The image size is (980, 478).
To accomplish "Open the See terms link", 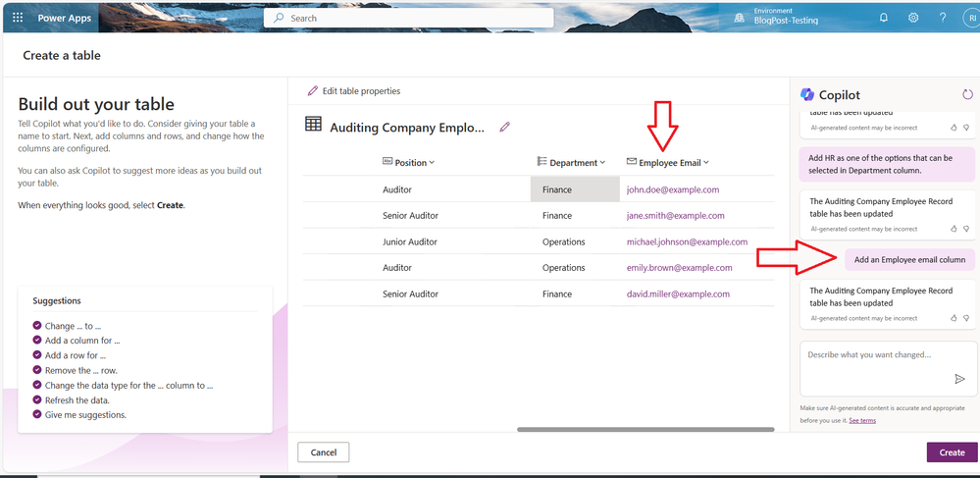I will (862, 420).
